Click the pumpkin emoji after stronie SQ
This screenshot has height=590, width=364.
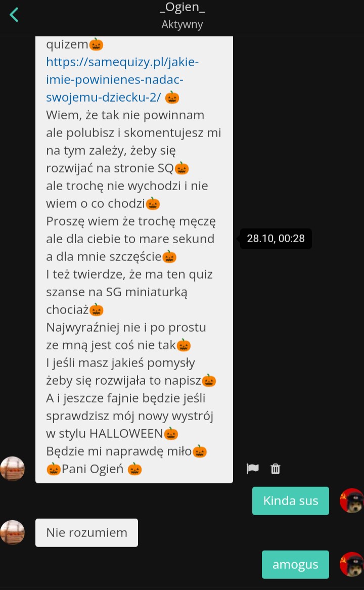coord(182,168)
